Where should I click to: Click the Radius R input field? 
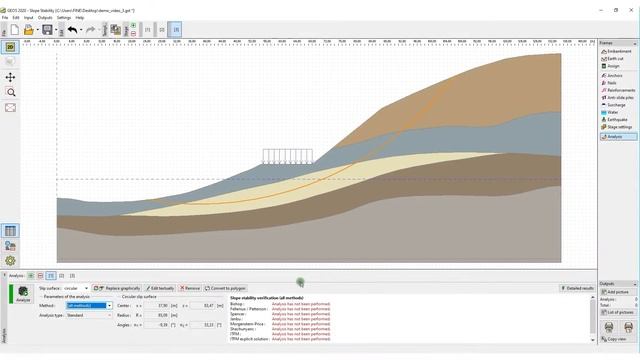click(x=156, y=315)
